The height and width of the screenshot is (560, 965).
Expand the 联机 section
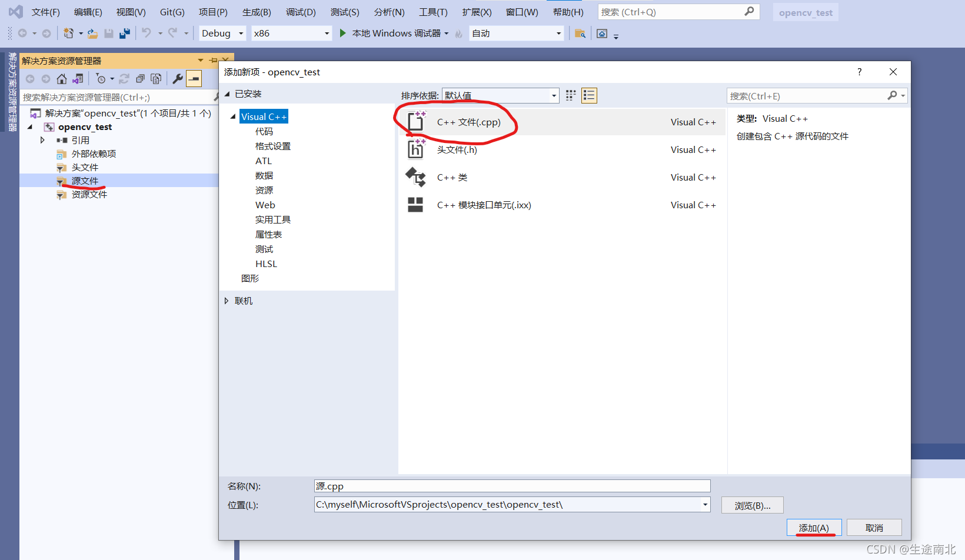click(x=227, y=301)
